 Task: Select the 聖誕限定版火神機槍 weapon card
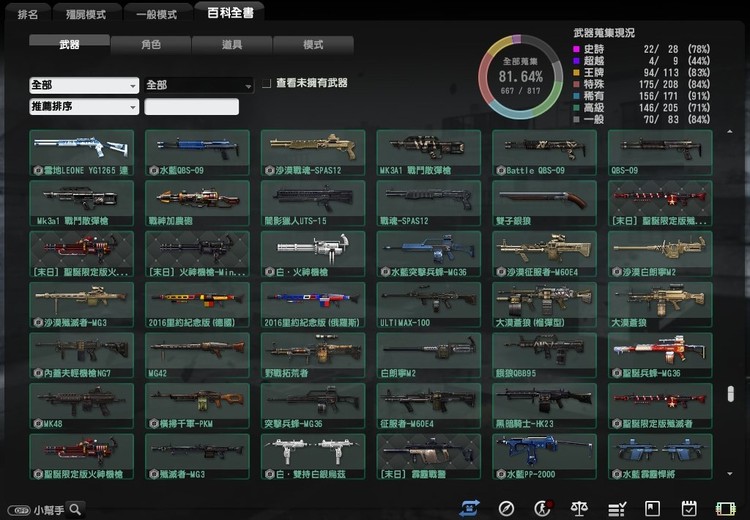81,457
